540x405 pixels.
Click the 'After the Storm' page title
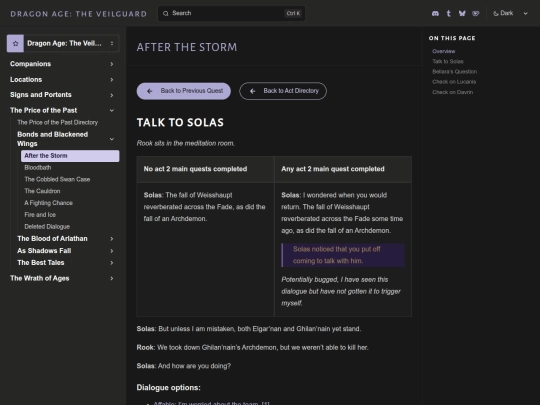click(187, 47)
